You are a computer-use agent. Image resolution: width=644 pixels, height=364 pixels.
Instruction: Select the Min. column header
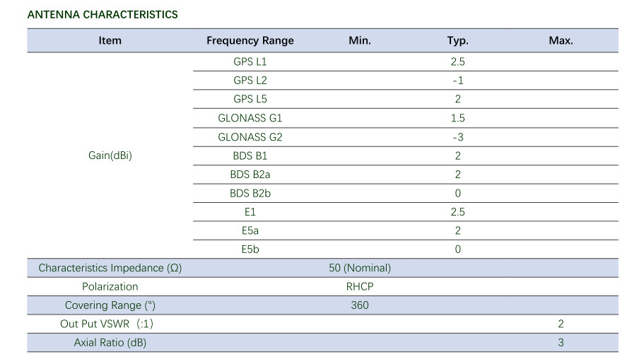(x=359, y=41)
